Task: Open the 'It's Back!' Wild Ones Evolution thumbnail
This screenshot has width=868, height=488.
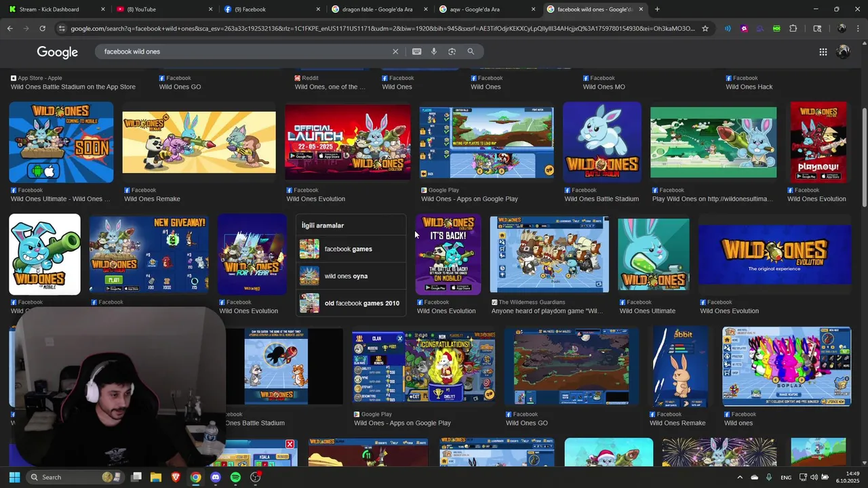Action: pos(448,254)
